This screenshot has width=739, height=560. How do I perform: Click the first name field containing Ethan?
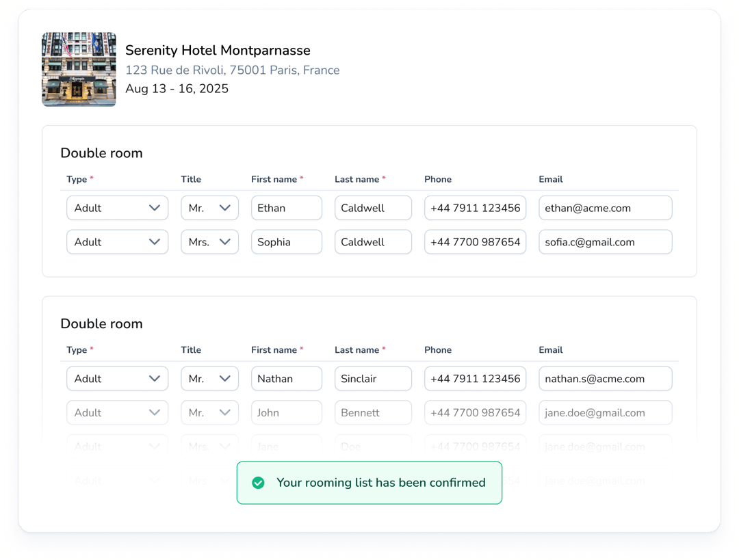tap(286, 208)
